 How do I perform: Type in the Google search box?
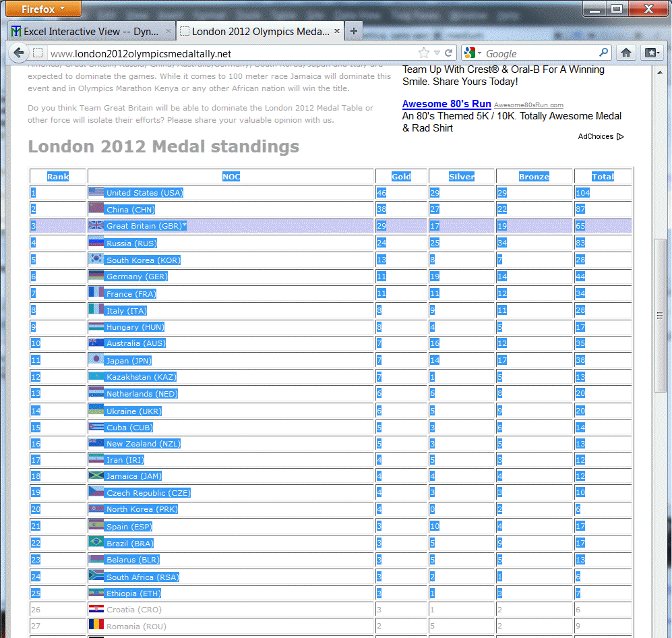pos(539,53)
